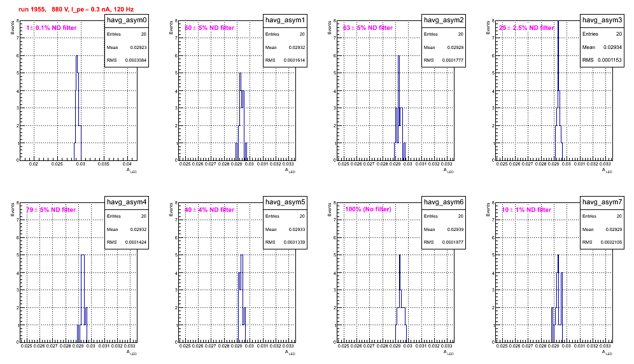Click x-axis tick 0.035 in havg_asym0 plot

click(104, 164)
